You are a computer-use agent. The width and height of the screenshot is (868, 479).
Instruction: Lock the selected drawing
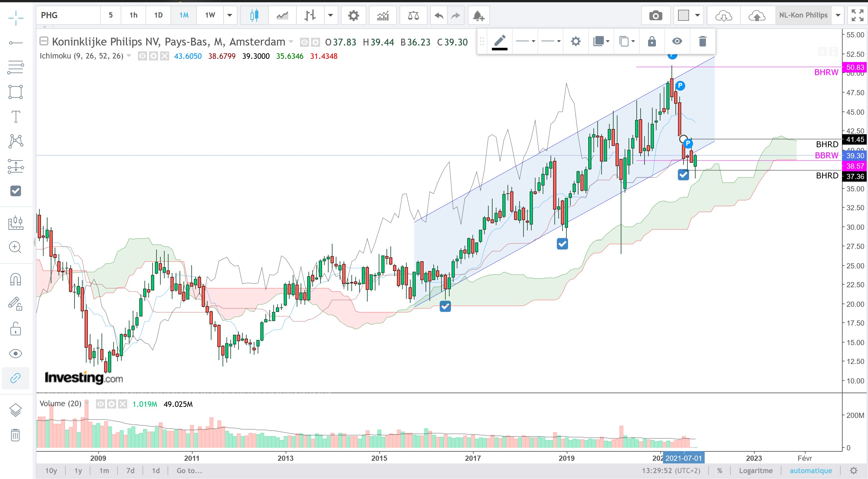(652, 41)
